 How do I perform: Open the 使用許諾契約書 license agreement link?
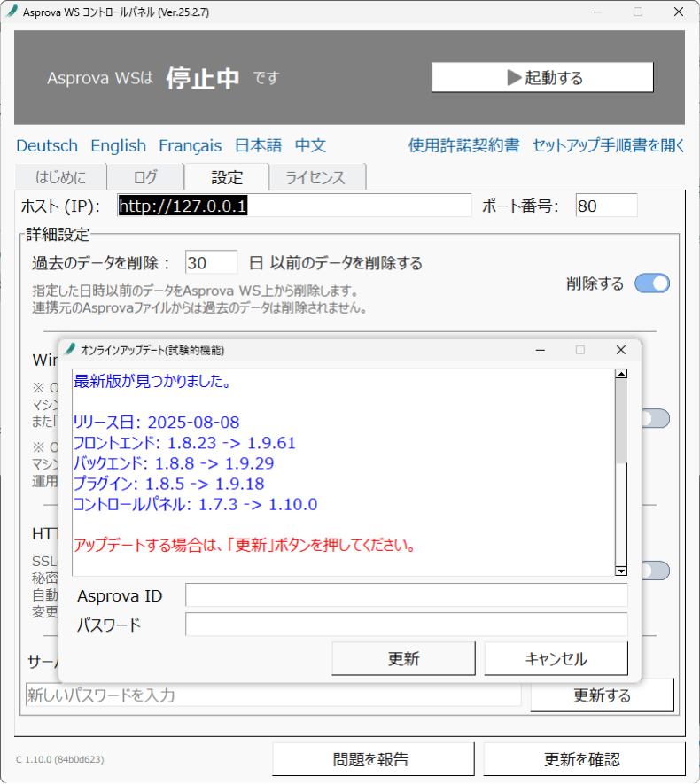click(x=463, y=146)
